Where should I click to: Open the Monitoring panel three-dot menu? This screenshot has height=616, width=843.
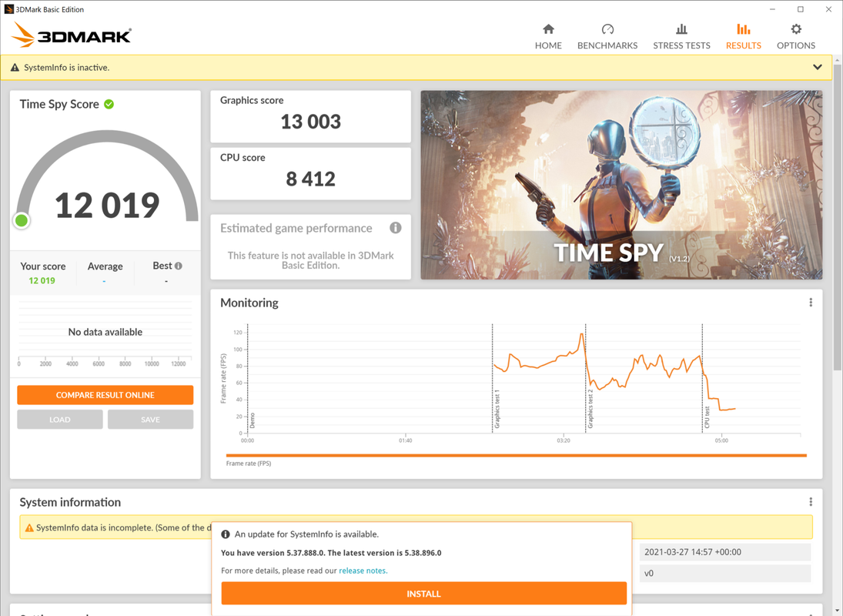[811, 303]
